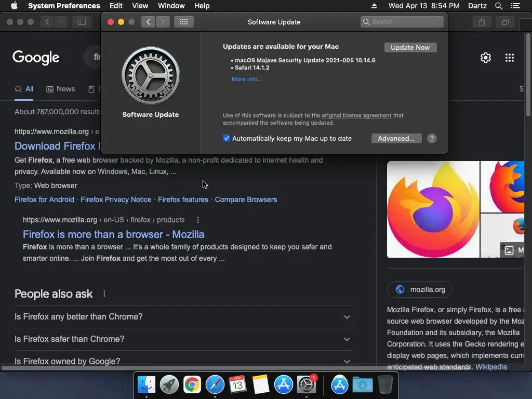Open Spotlight search in menu bar
This screenshot has height=399, width=532.
pyautogui.click(x=498, y=6)
